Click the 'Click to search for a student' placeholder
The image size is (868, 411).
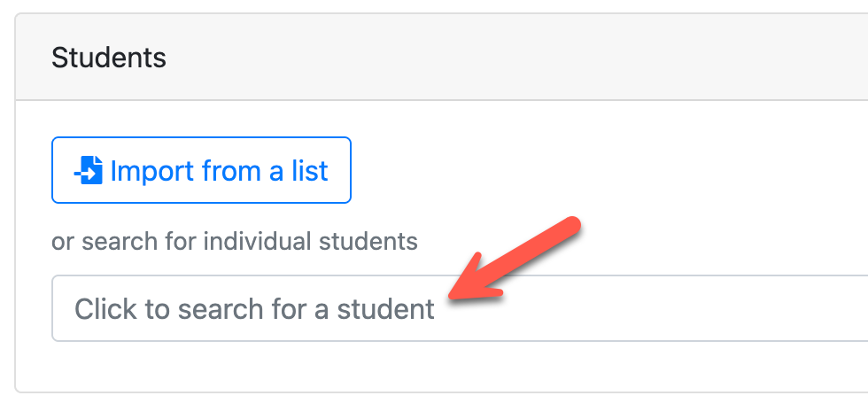tap(254, 309)
